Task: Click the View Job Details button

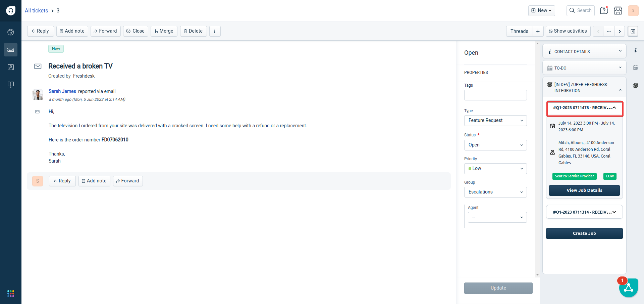Action: [584, 190]
